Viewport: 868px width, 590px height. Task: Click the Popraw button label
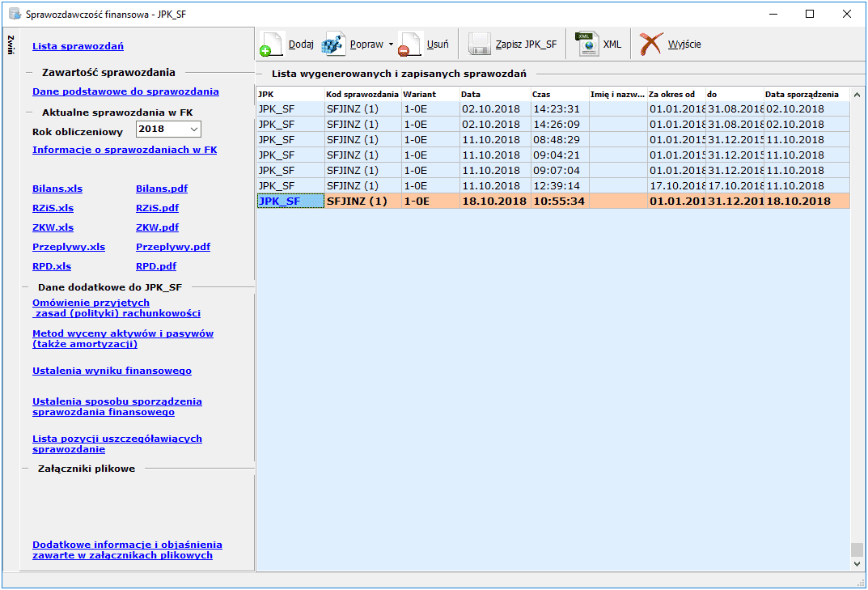pyautogui.click(x=366, y=45)
